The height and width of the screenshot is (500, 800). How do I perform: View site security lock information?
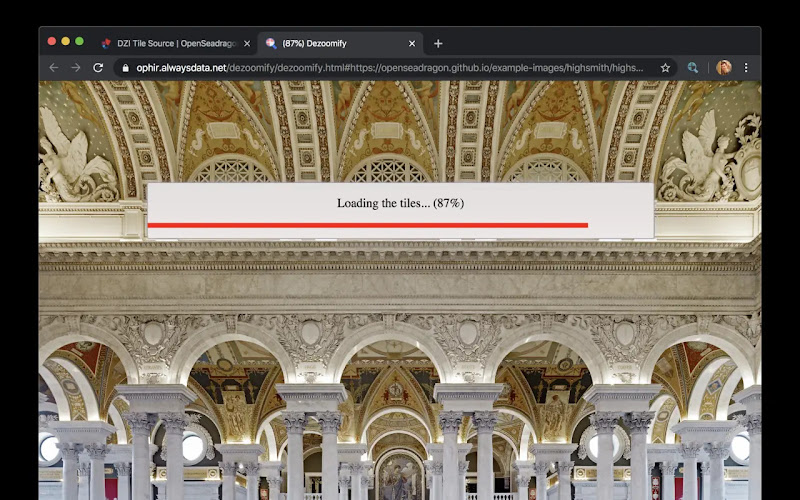tap(126, 68)
